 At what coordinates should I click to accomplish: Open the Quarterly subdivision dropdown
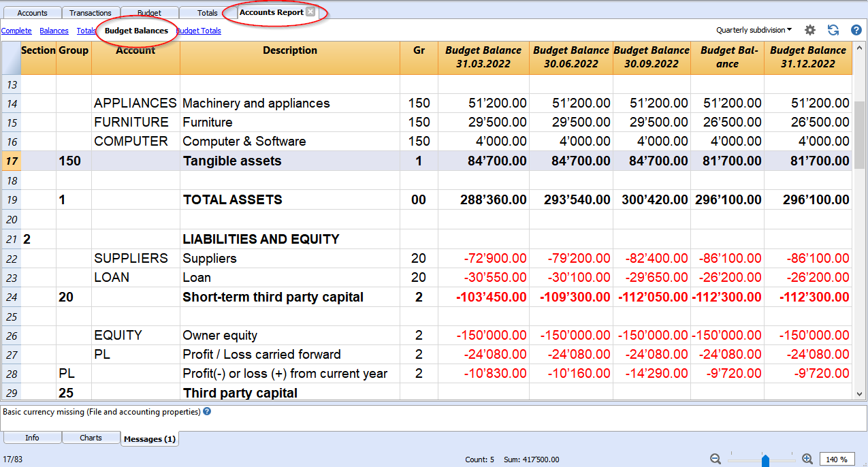[754, 30]
